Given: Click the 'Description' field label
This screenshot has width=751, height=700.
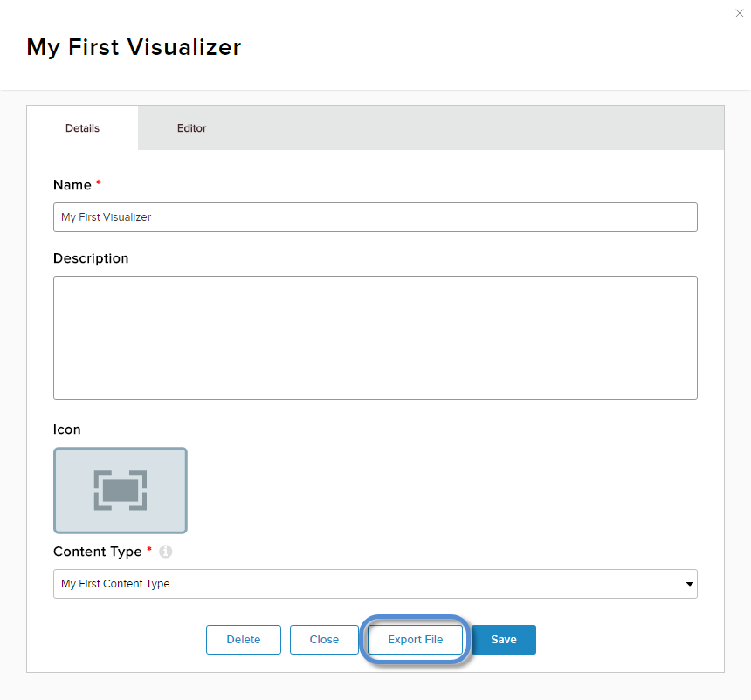Looking at the screenshot, I should click(91, 258).
